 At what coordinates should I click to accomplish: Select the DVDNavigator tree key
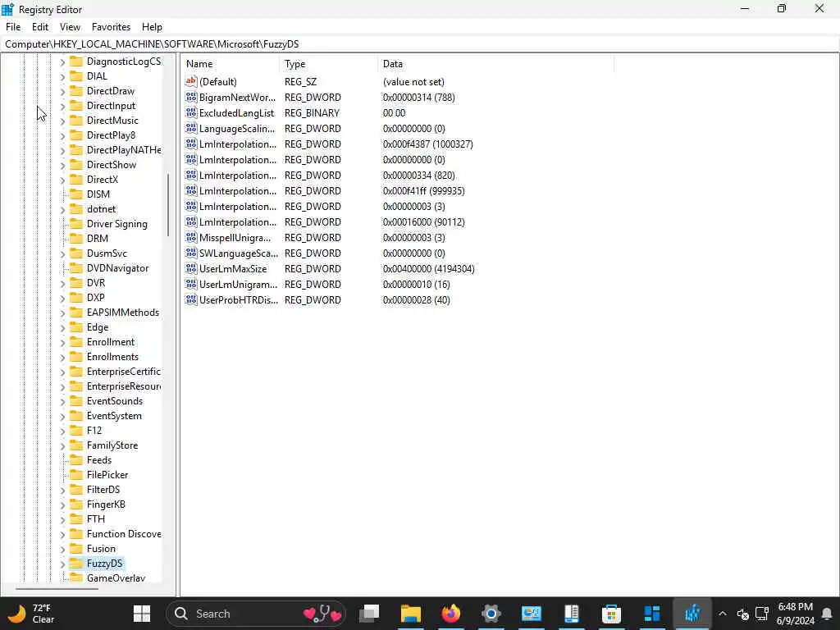click(x=118, y=268)
